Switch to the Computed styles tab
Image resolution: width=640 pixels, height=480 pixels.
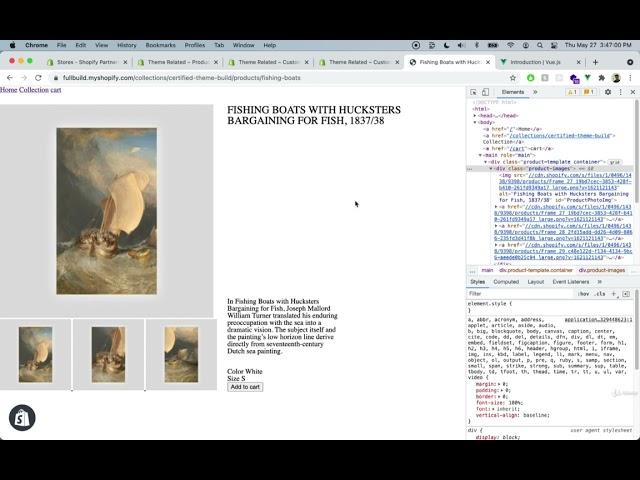click(x=506, y=282)
